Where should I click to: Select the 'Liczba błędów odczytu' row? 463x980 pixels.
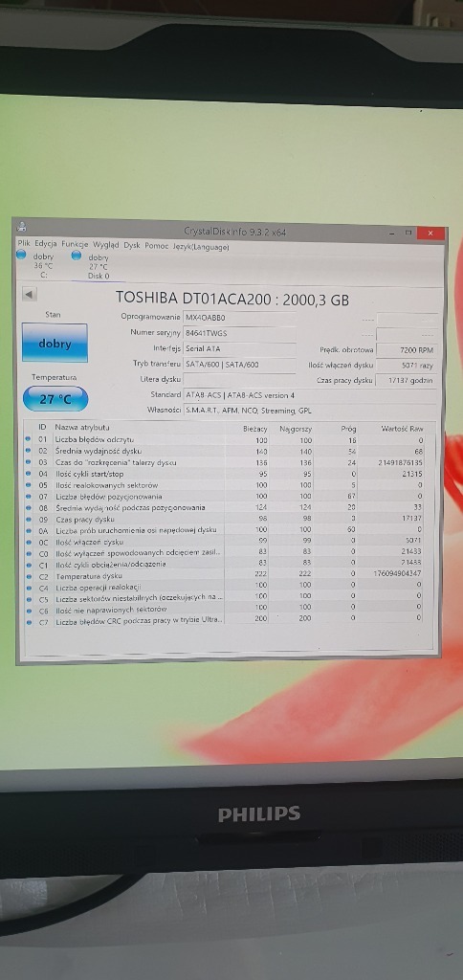coord(224,440)
